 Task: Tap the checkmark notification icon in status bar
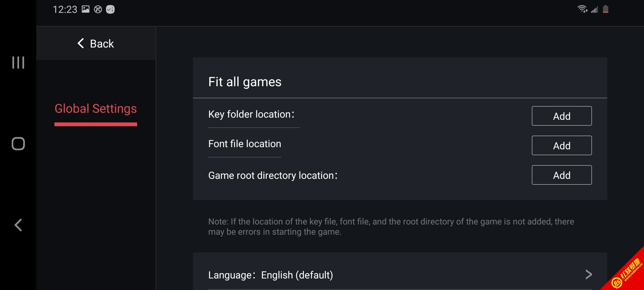click(x=110, y=10)
